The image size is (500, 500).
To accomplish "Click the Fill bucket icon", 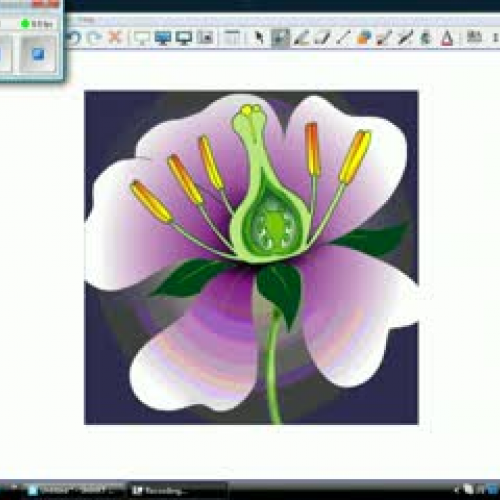I will pos(426,38).
